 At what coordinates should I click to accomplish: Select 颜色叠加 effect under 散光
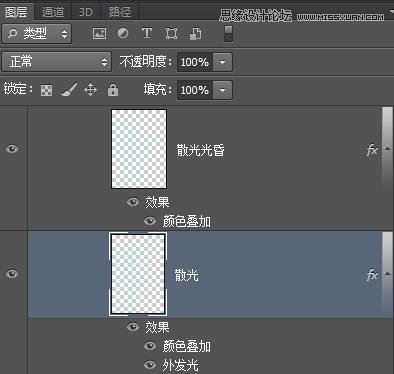(187, 347)
